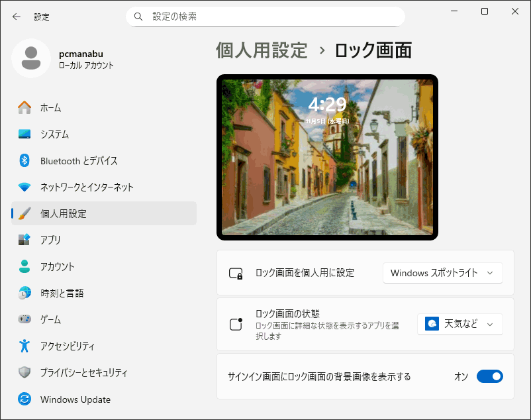Viewport: 531px width, 420px height.
Task: Click the network Wi-Fi icon
Action: pos(24,187)
